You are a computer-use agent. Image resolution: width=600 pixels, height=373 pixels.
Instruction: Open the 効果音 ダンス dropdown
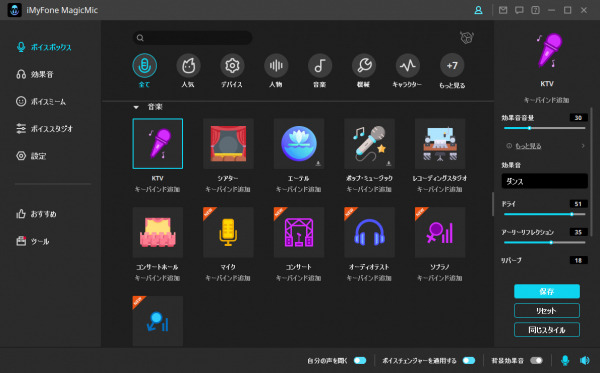point(545,181)
